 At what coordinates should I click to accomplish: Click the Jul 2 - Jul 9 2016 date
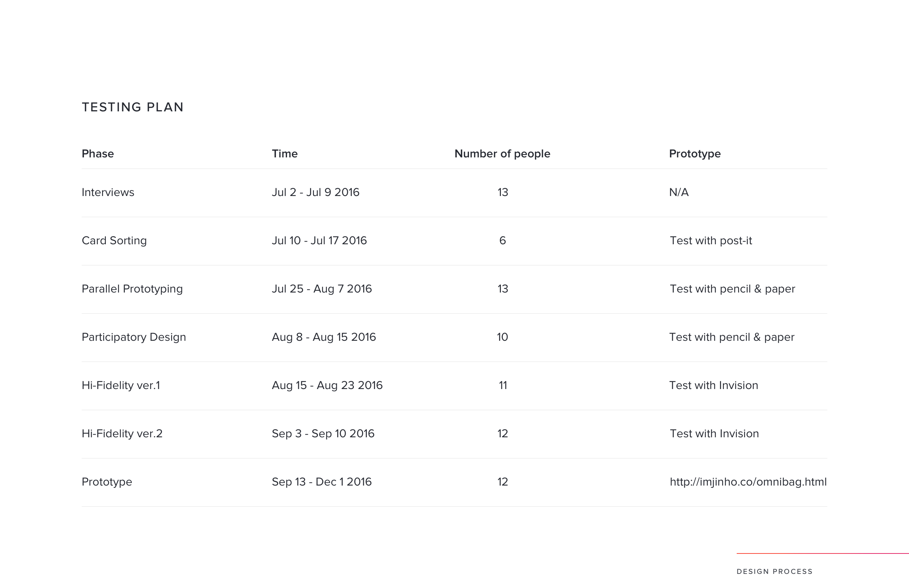316,192
